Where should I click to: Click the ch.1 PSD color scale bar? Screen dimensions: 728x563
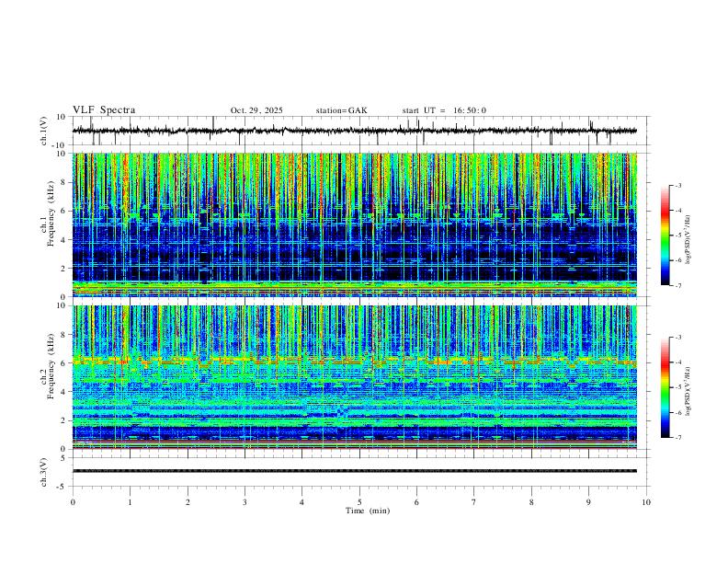(665, 236)
